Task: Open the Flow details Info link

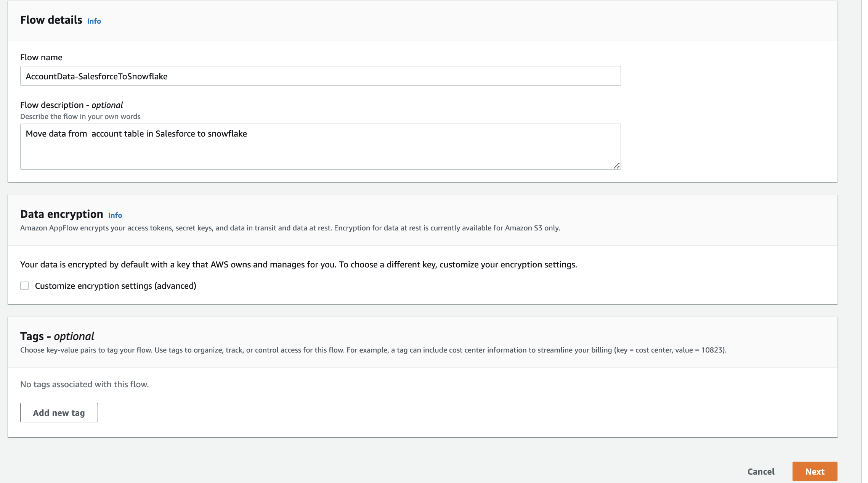Action: [94, 21]
